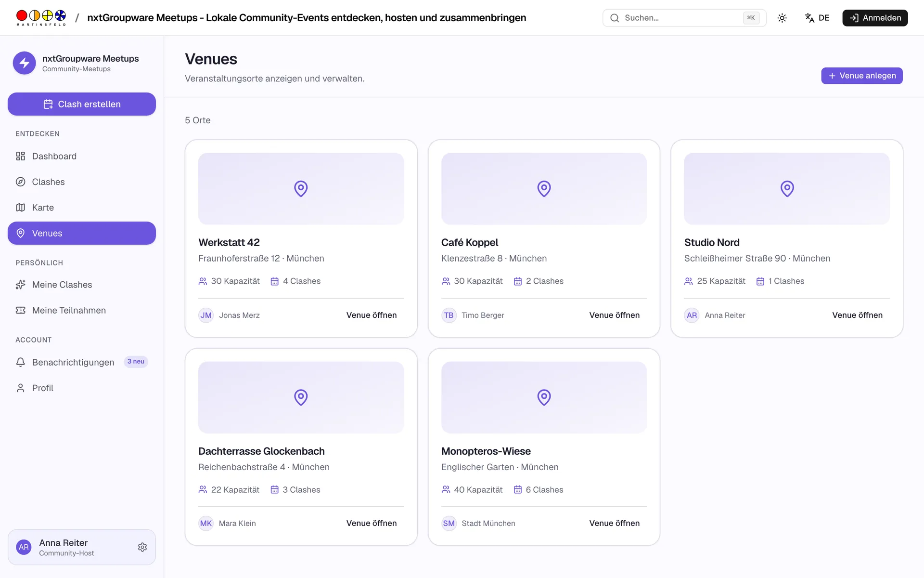This screenshot has width=924, height=578.
Task: Click the sparkle icon beside Meine Clashes
Action: (20, 285)
